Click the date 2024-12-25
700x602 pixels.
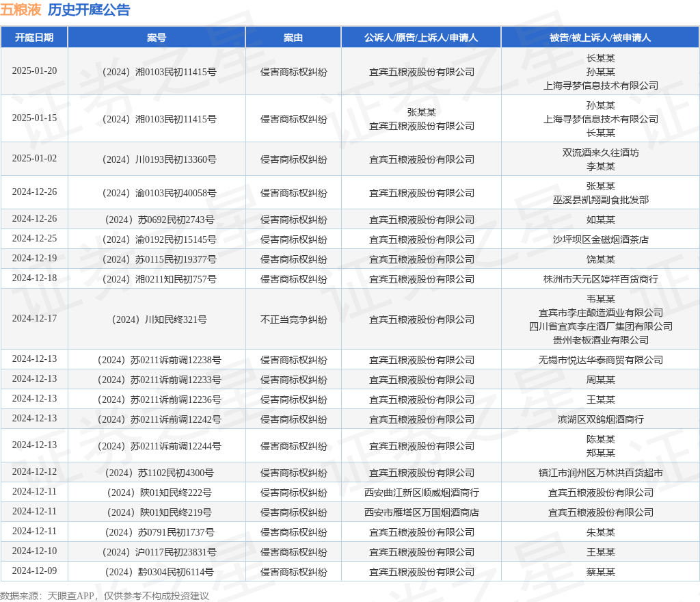click(x=34, y=239)
